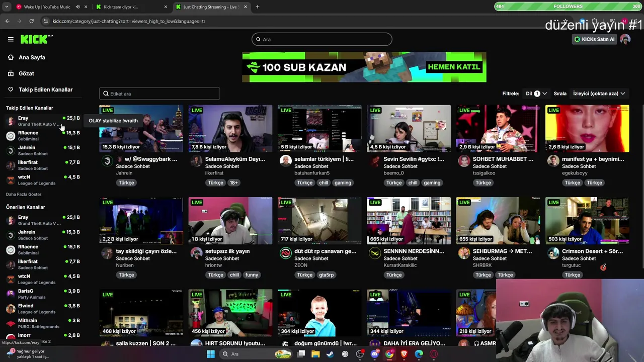This screenshot has height=362, width=644.
Task: Switch to the 'Kick team diyor ki' tab
Action: point(132,7)
